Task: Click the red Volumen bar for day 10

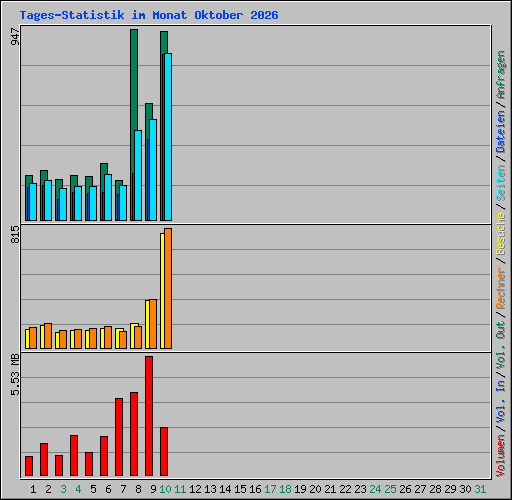Action: (x=164, y=451)
